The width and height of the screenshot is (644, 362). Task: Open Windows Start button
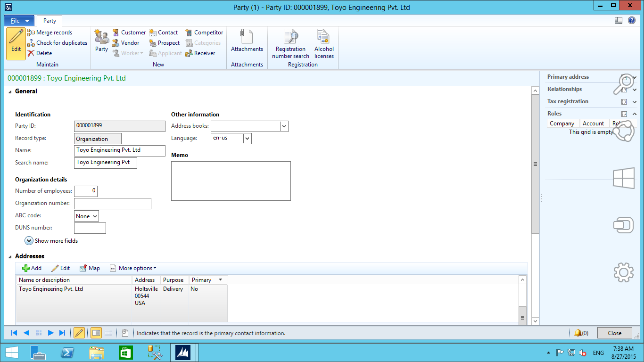click(x=12, y=353)
